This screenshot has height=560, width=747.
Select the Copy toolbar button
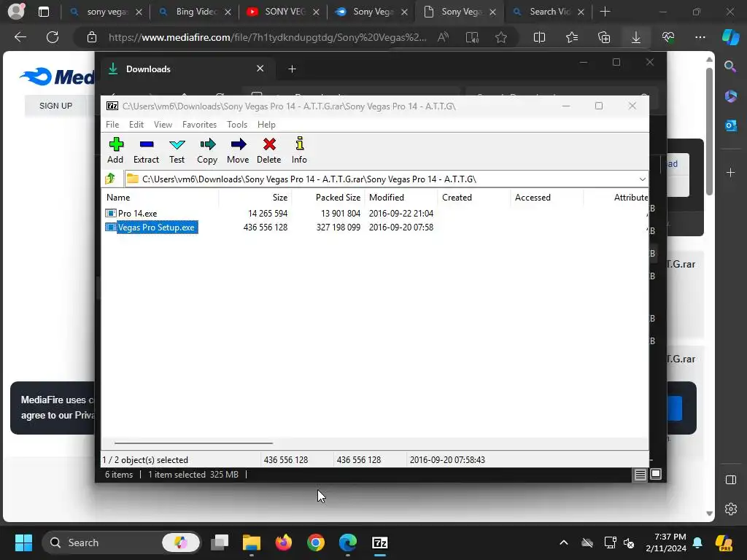point(207,150)
